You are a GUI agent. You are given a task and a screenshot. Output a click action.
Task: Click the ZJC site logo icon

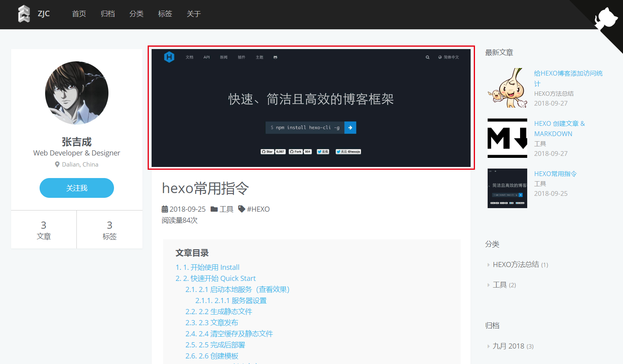24,14
